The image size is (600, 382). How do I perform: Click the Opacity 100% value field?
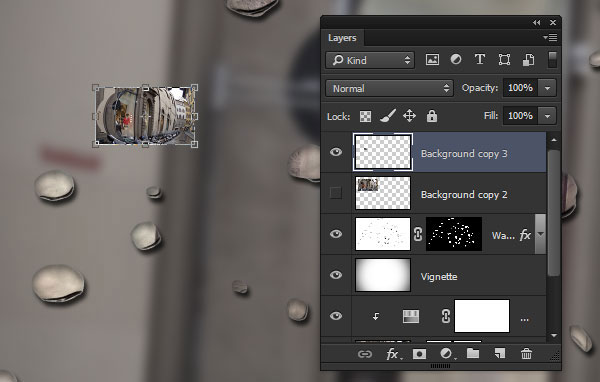[520, 88]
